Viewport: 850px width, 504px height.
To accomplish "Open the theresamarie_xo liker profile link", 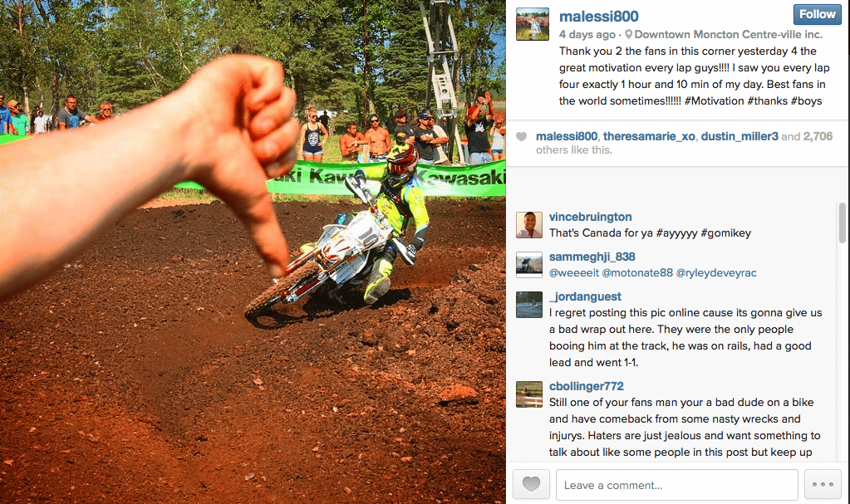I will 649,136.
